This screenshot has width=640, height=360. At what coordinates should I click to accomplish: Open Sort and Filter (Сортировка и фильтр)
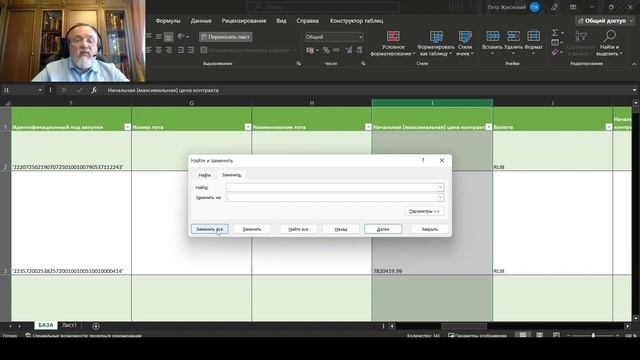580,42
